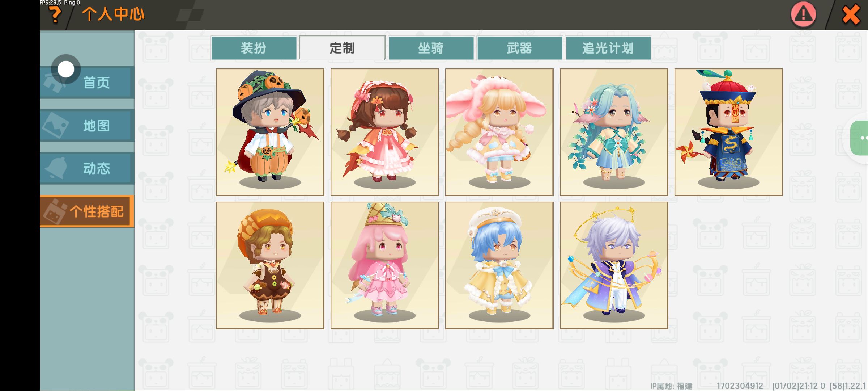Tap the white floating record circle
This screenshot has height=391, width=868.
(66, 69)
